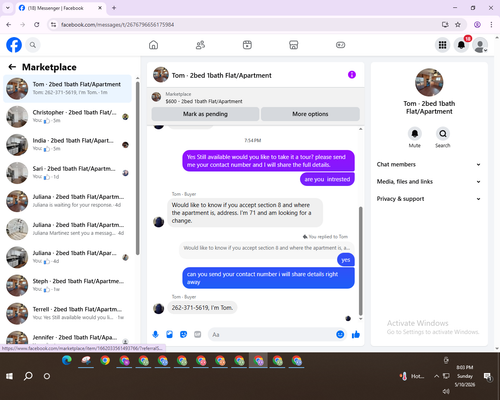Click More options button
Screen dimensions: 500x400
(x=310, y=114)
